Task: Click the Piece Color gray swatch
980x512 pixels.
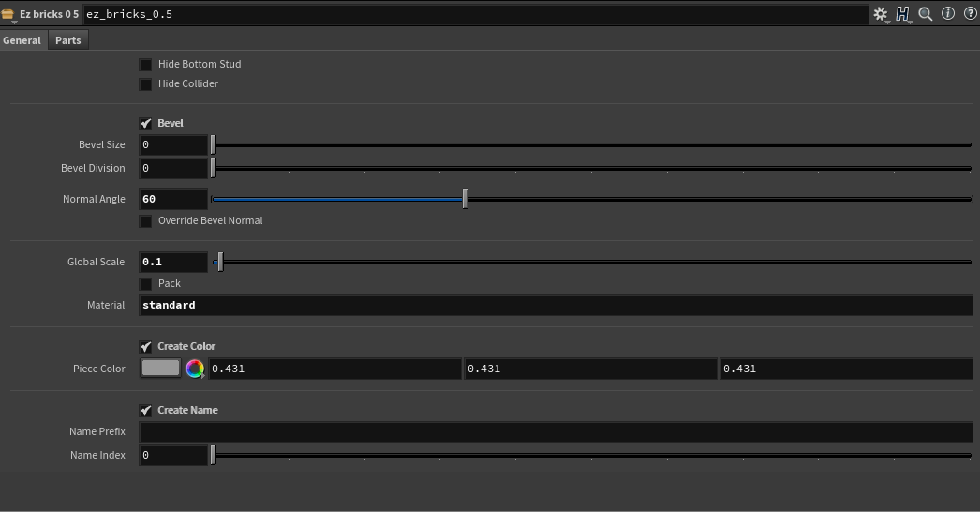Action: coord(160,368)
